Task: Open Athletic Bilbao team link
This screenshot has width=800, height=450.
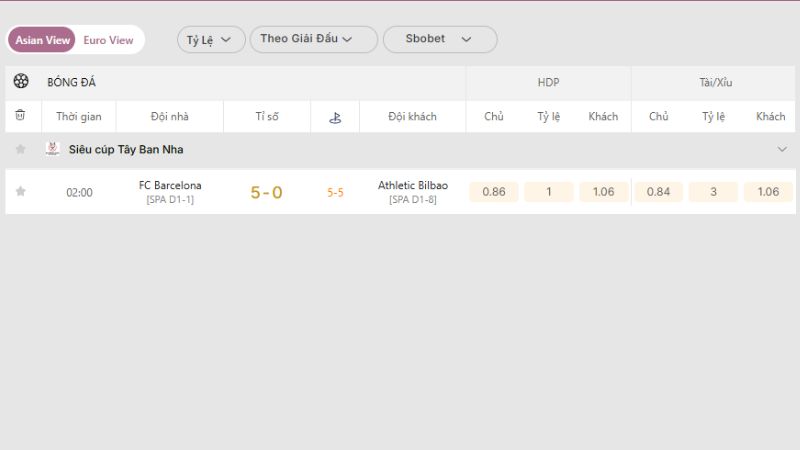Action: pyautogui.click(x=413, y=185)
